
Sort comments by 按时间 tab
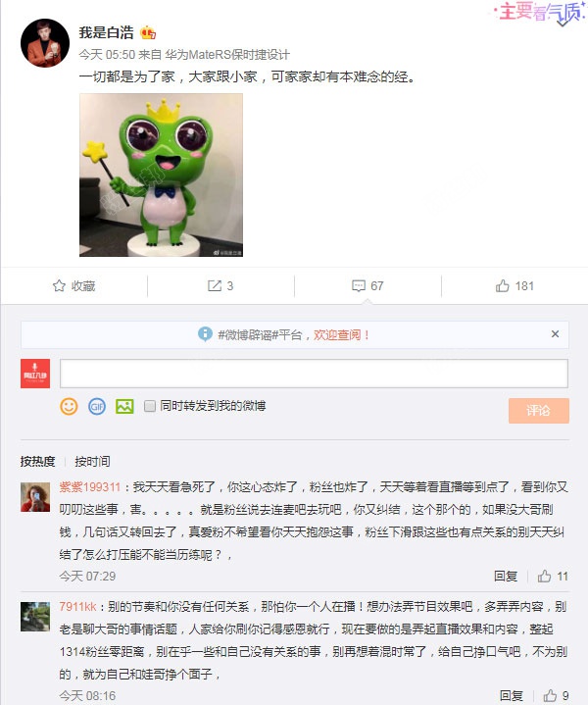coord(92,461)
